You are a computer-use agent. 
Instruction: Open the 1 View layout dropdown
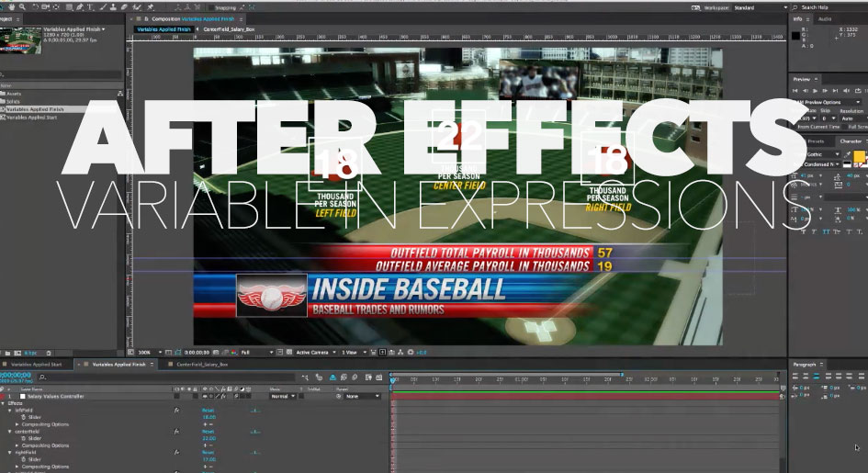[x=352, y=353]
